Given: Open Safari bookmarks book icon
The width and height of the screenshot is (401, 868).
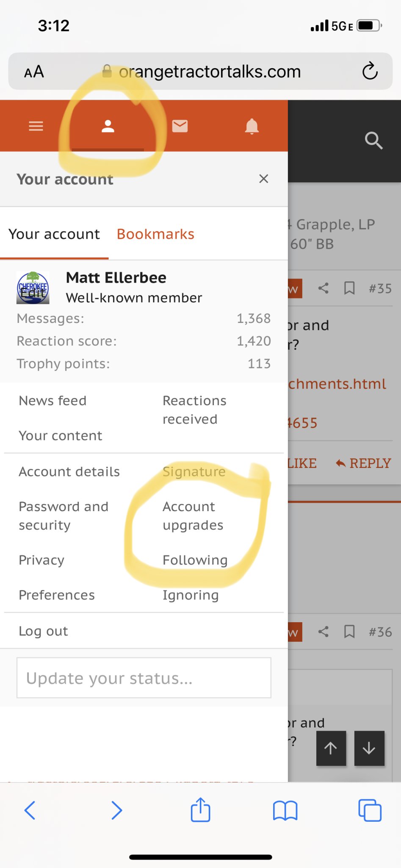Looking at the screenshot, I should pyautogui.click(x=285, y=811).
